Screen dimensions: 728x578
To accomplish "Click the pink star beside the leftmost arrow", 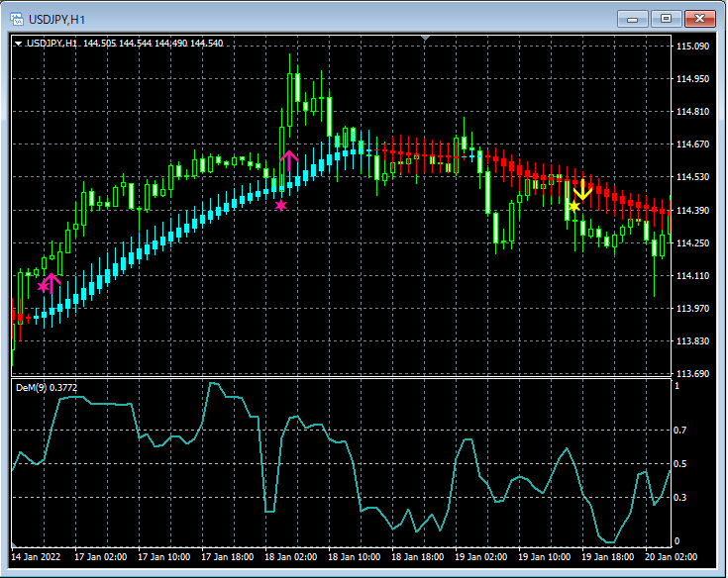I will pos(44,287).
